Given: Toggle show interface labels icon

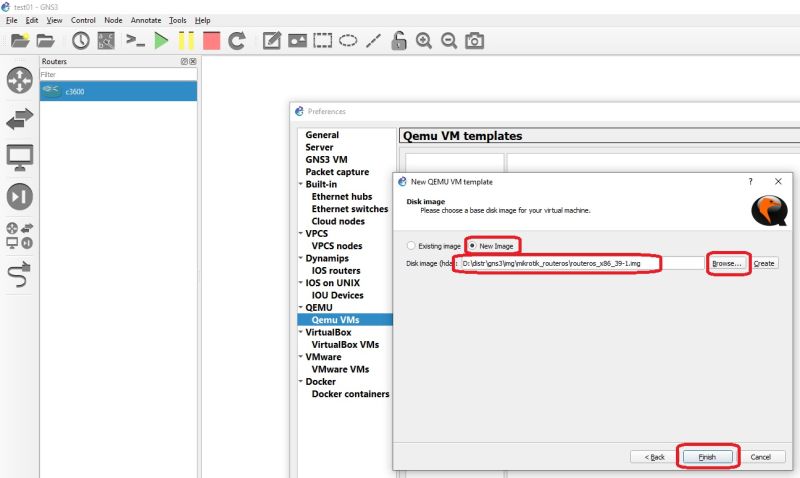Looking at the screenshot, I should [x=106, y=40].
